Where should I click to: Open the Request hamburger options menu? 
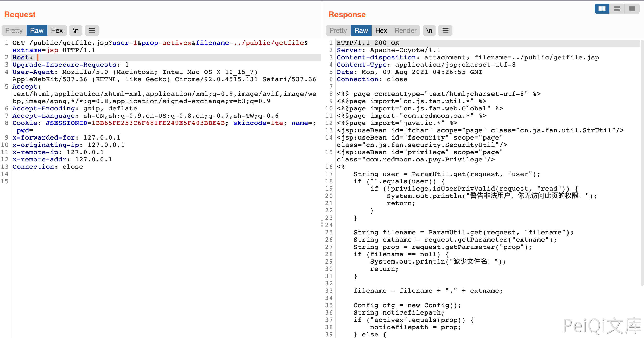tap(92, 30)
